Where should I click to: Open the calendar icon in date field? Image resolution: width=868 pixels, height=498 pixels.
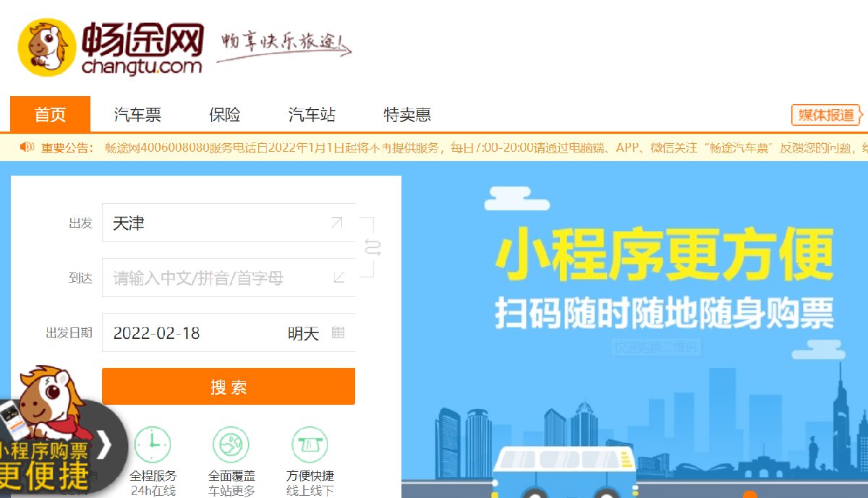(338, 333)
